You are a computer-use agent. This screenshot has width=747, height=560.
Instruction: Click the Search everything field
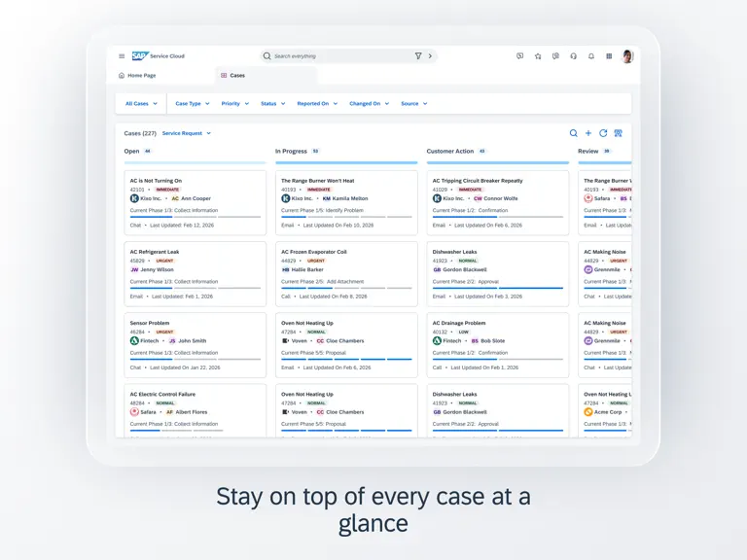pos(348,56)
